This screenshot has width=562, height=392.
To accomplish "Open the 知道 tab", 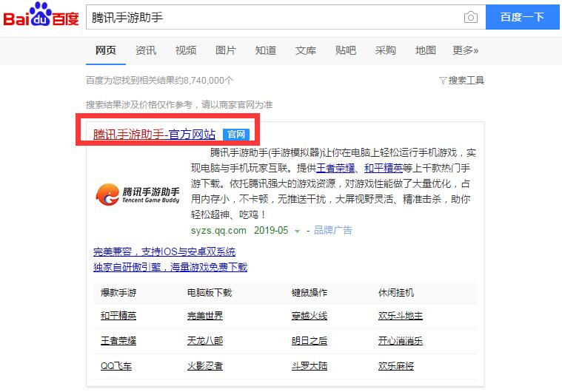I will click(266, 50).
